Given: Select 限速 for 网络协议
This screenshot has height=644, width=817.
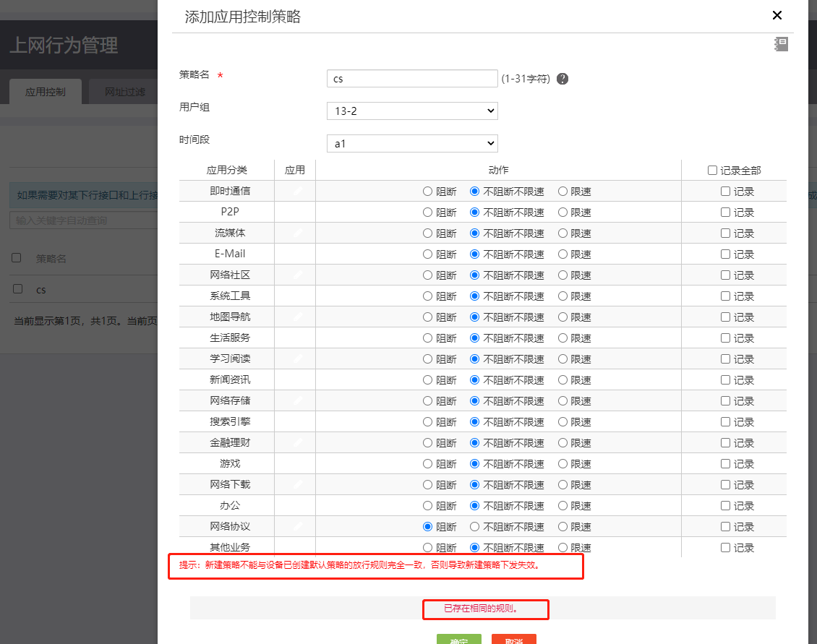Looking at the screenshot, I should click(563, 527).
